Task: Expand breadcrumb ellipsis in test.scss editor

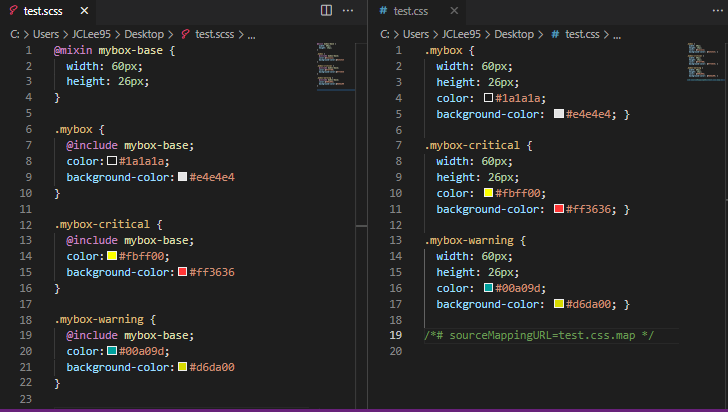Action: point(251,33)
